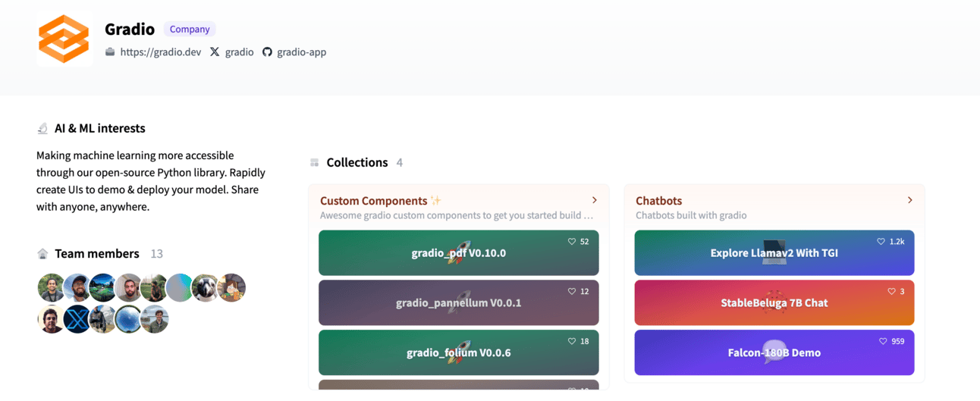Open the gradio_pdf V0.10.0 space
The height and width of the screenshot is (401, 980).
click(458, 253)
